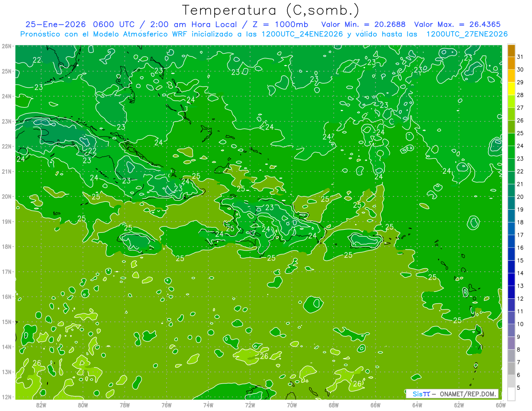Click the "0600 UTC" time text
The height and width of the screenshot is (411, 532).
click(x=113, y=24)
